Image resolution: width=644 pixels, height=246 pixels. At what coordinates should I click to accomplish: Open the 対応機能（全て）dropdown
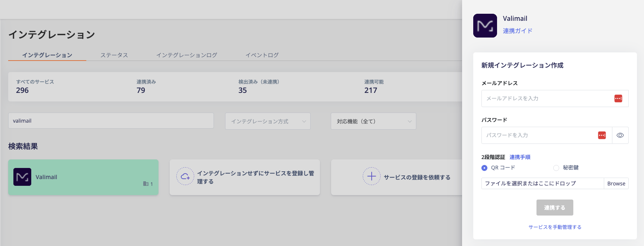(x=374, y=121)
